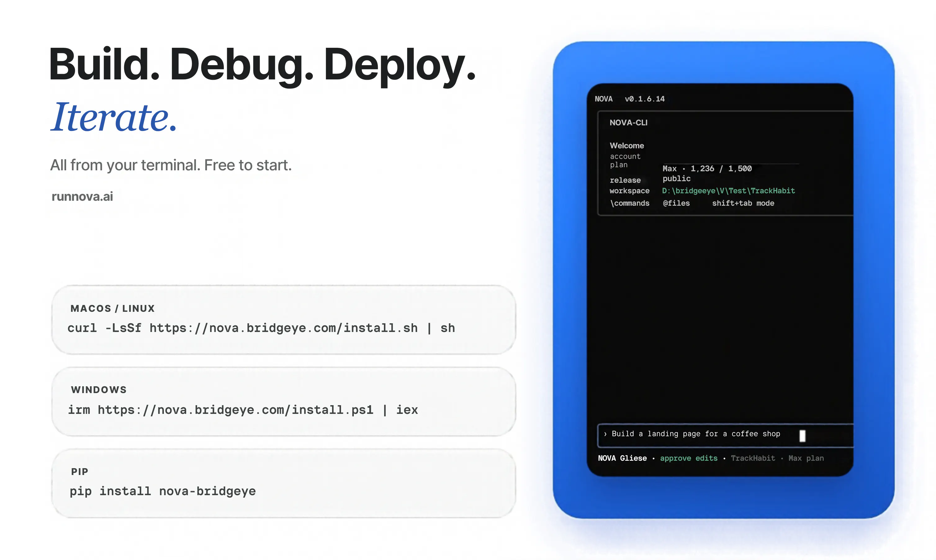This screenshot has height=560, width=936.
Task: Click the 'approve edits' status entry
Action: coord(688,458)
